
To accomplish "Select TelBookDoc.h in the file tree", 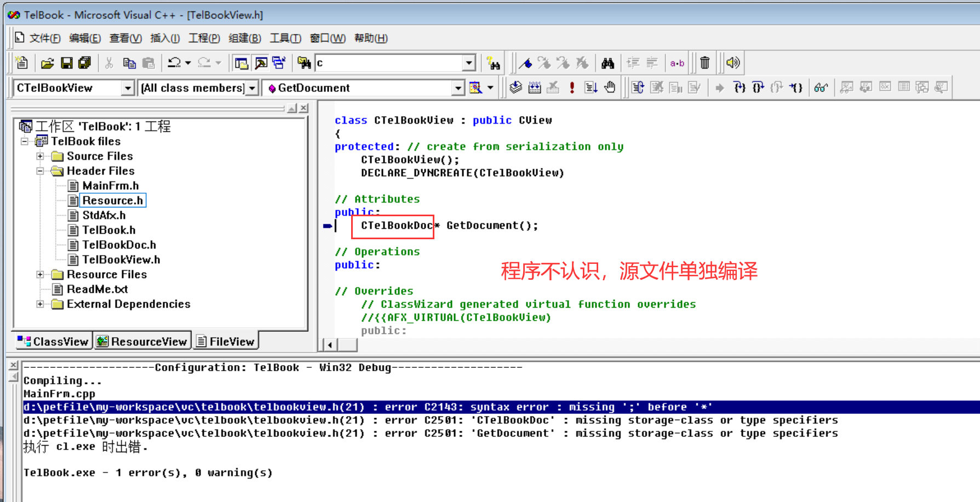I will pos(119,245).
